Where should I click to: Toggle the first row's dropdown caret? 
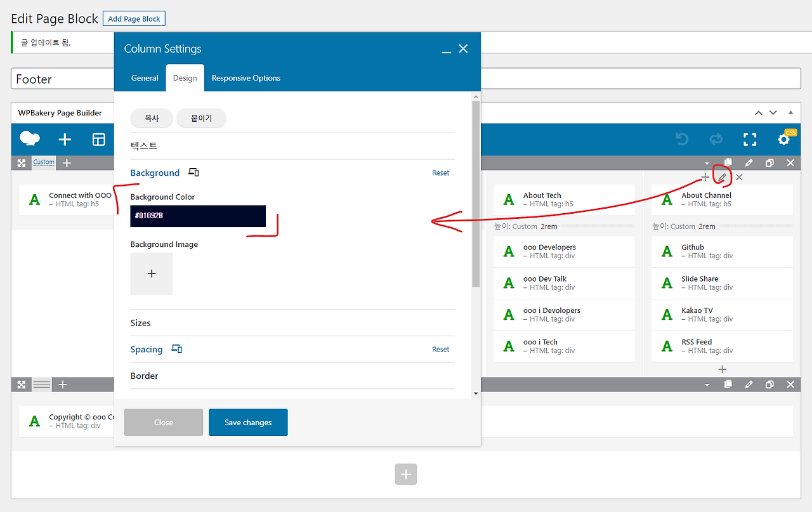coord(707,164)
